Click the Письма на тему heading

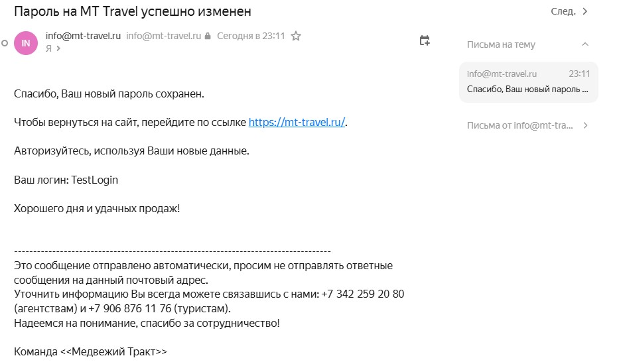501,44
